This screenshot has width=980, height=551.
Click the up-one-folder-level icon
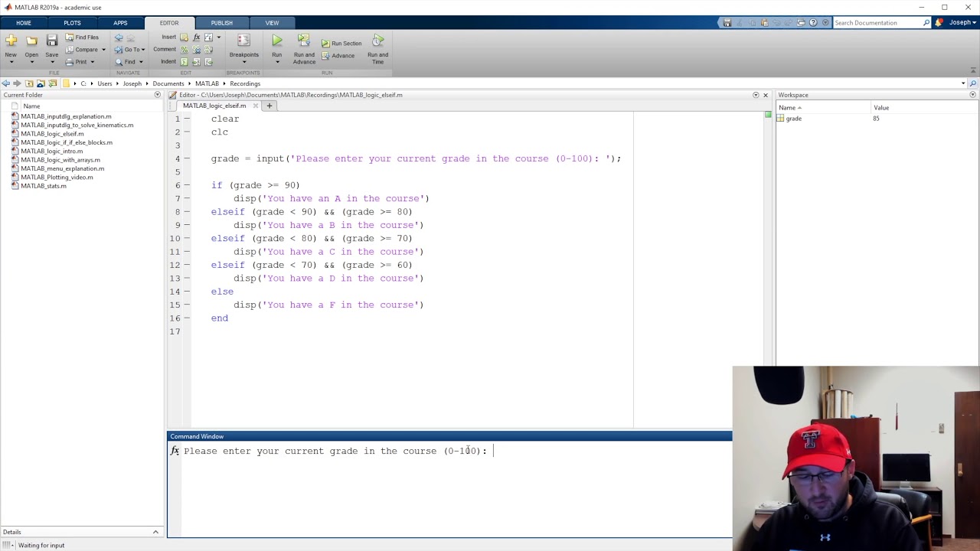pos(30,83)
